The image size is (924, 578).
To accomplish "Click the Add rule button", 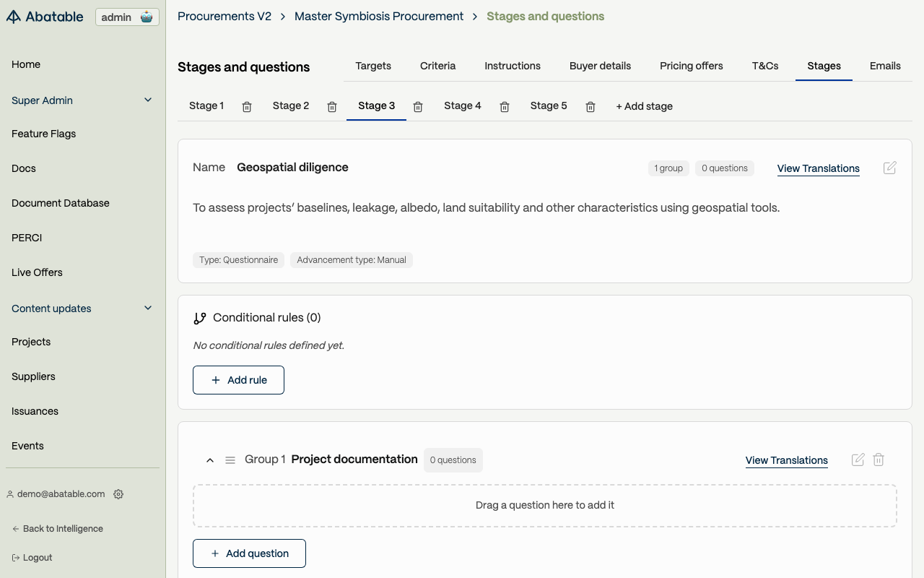I will pyautogui.click(x=238, y=380).
